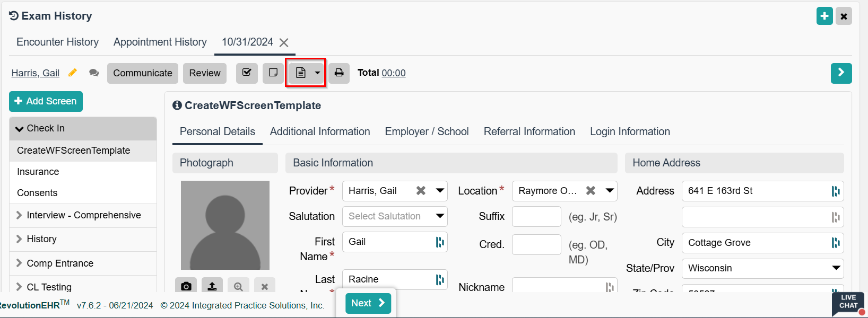Image resolution: width=868 pixels, height=318 pixels.
Task: Switch to the Additional Information tab
Action: (x=320, y=131)
